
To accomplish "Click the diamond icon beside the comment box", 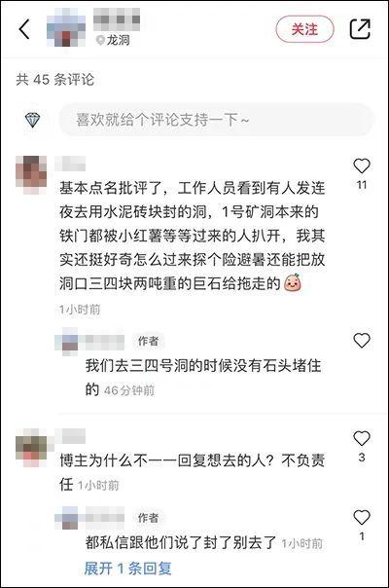I will click(x=33, y=120).
